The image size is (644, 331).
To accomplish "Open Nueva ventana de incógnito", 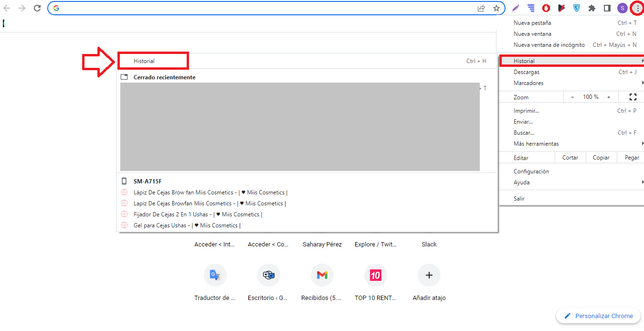I will click(571, 45).
